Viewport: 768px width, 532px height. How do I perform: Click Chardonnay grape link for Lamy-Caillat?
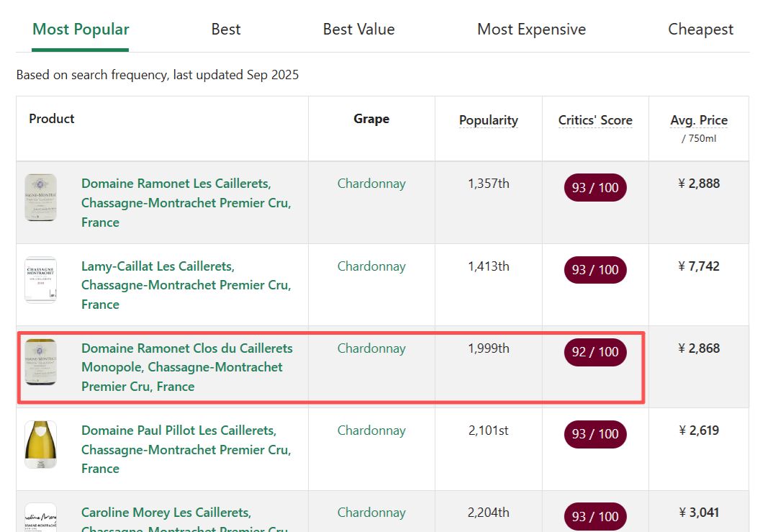[x=371, y=266]
